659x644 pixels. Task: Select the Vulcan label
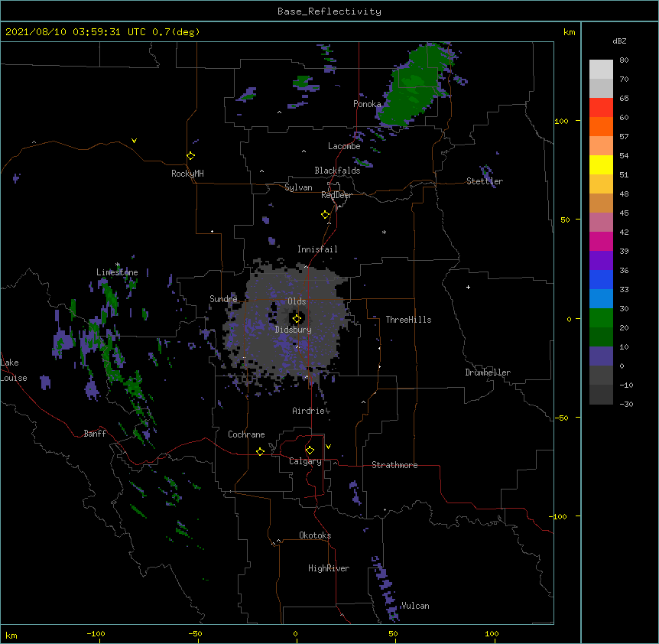(415, 606)
